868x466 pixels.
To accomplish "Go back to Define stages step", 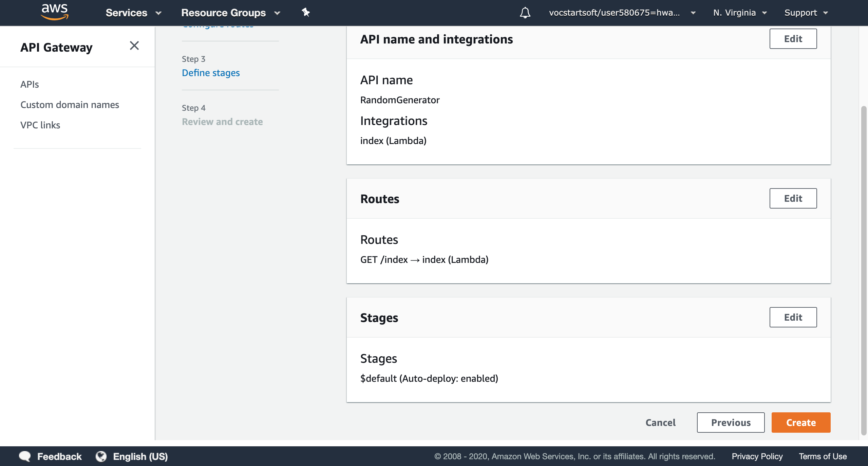I will [211, 73].
